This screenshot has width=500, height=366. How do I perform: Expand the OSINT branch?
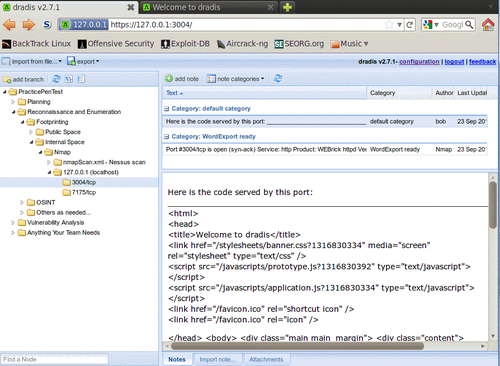[22, 203]
